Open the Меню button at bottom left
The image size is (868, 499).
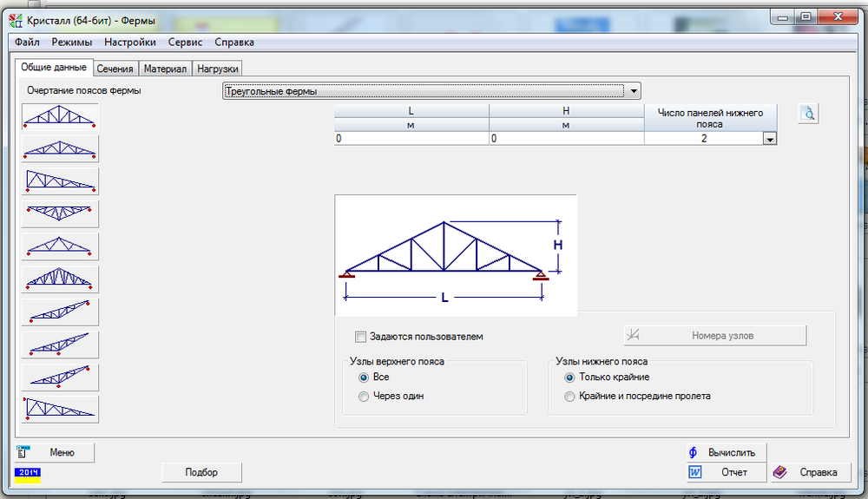tap(55, 452)
